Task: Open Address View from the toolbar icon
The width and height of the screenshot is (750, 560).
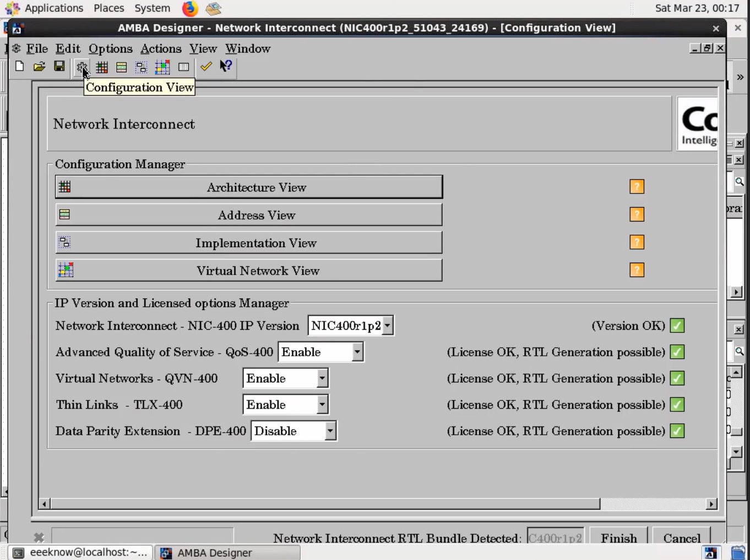Action: pyautogui.click(x=122, y=67)
